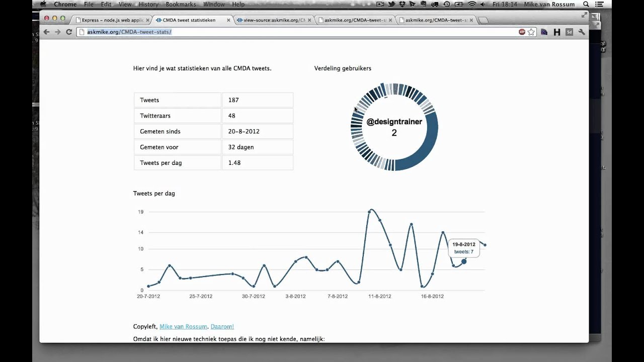Image resolution: width=644 pixels, height=362 pixels.
Task: Open the Bookmarks menu
Action: pos(181,4)
